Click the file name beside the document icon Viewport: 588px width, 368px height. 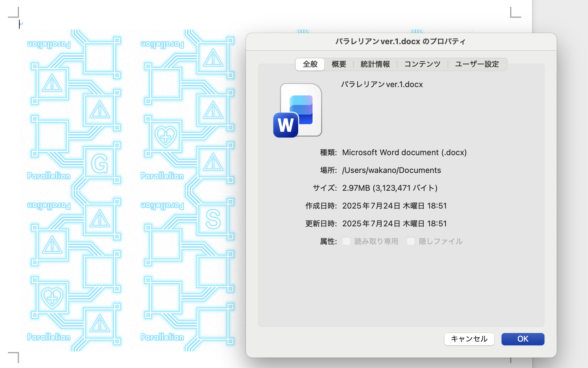[382, 84]
